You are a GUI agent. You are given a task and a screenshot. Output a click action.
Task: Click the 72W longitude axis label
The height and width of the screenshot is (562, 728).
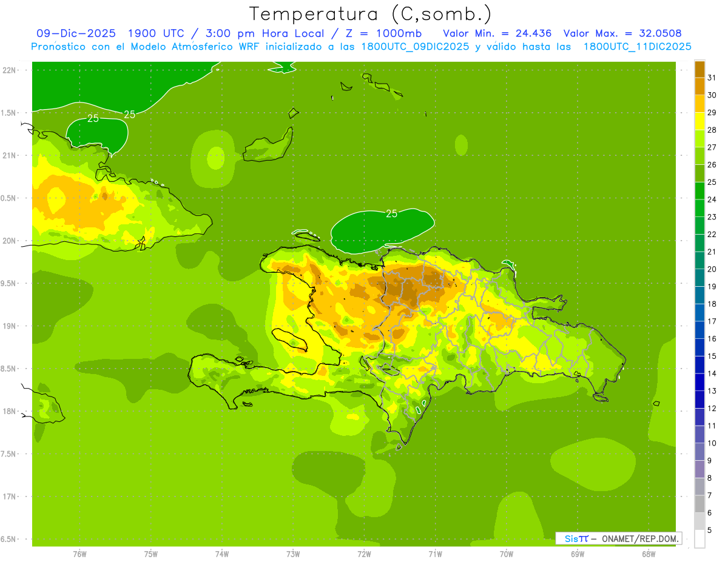click(364, 554)
